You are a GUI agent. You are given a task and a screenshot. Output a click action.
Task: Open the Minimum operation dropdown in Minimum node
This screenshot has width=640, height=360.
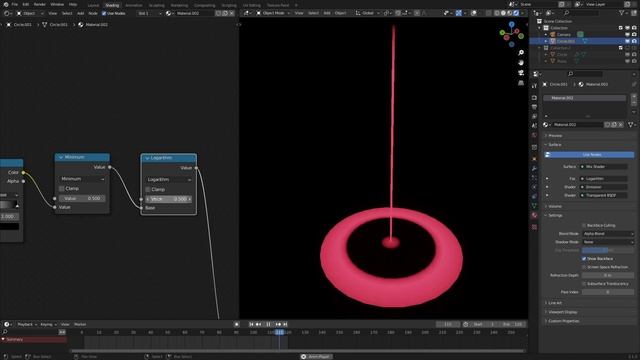tap(82, 179)
